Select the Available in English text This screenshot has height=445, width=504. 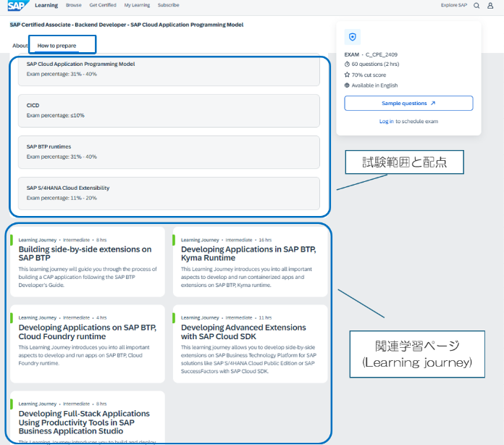tap(374, 86)
